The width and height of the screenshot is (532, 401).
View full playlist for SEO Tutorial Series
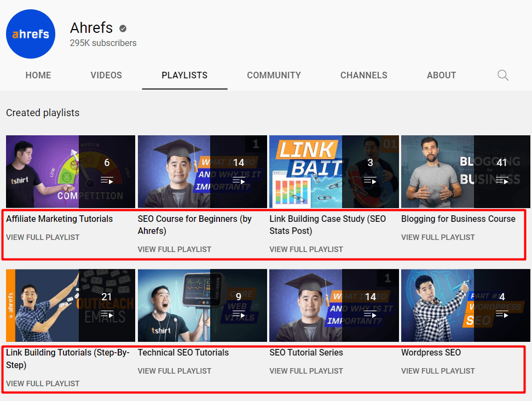coord(306,371)
